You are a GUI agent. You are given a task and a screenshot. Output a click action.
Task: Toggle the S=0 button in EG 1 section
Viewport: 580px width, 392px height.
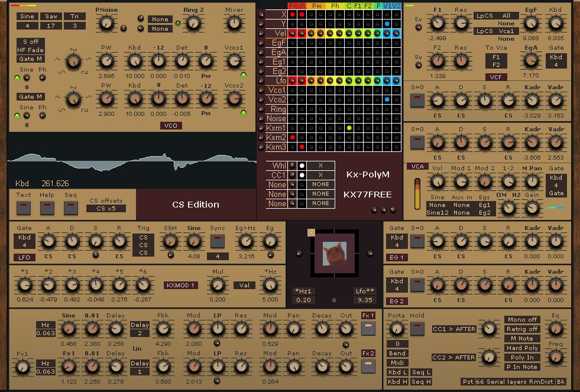pos(417,241)
